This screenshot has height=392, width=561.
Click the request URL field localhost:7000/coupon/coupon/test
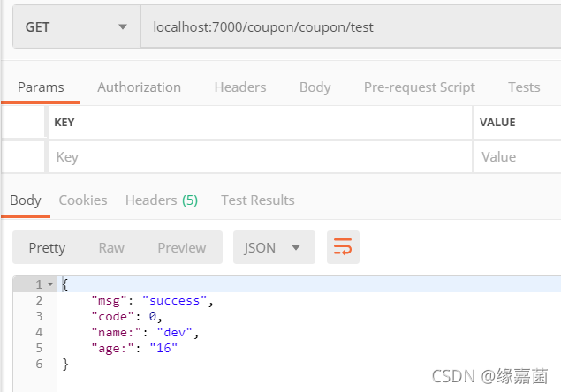[351, 26]
